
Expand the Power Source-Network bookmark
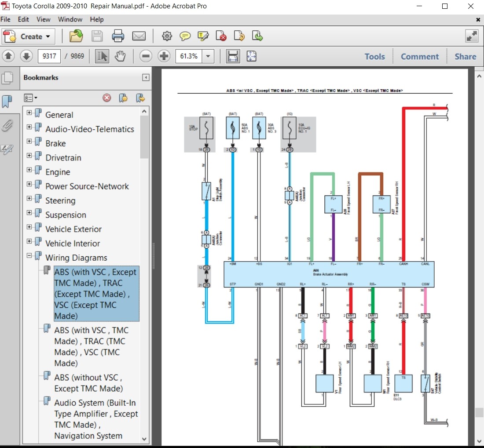point(29,184)
